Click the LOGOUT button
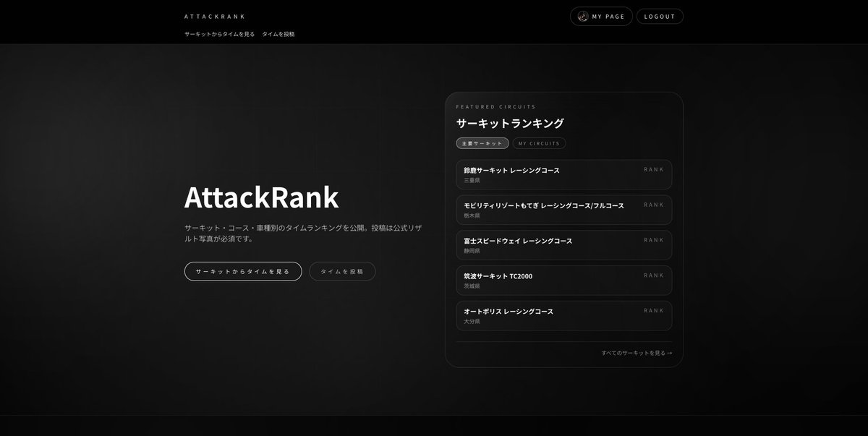Viewport: 868px width, 436px height. click(x=660, y=17)
